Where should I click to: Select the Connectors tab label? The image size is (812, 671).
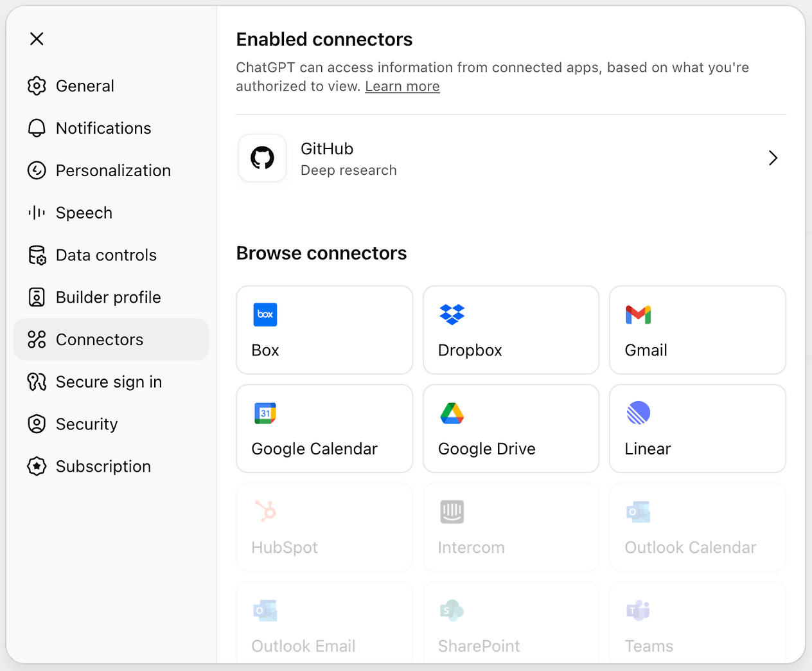point(100,339)
